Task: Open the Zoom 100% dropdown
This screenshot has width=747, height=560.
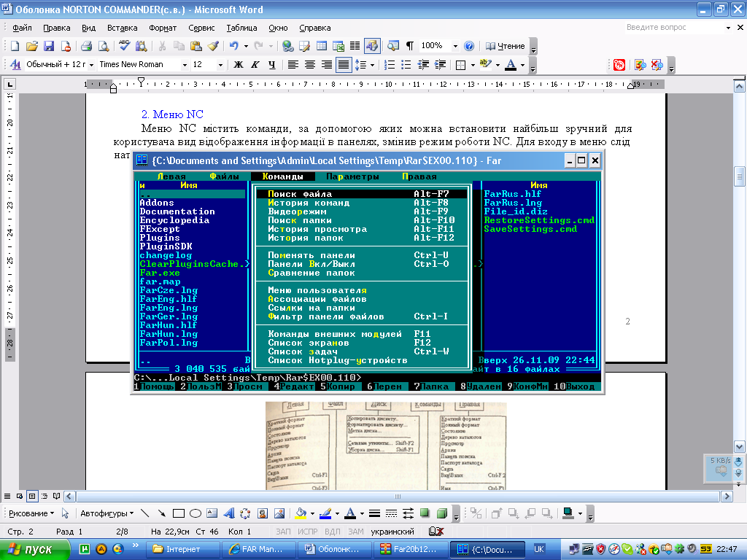Action: coord(455,46)
